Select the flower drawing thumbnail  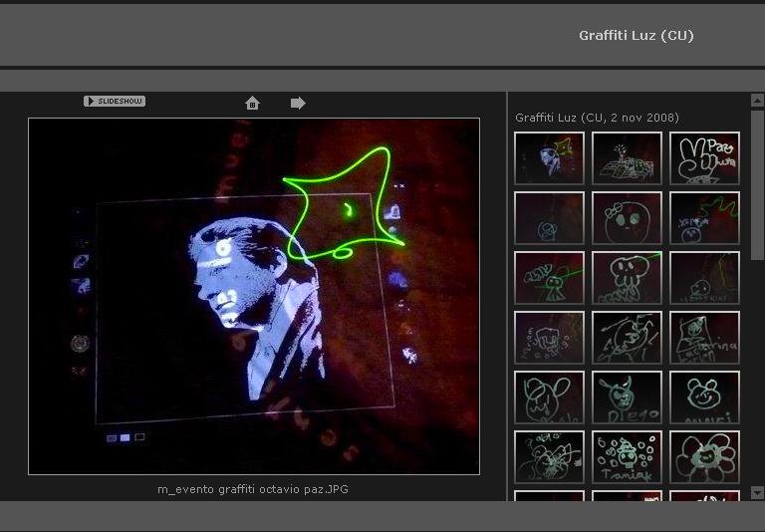pyautogui.click(x=704, y=457)
